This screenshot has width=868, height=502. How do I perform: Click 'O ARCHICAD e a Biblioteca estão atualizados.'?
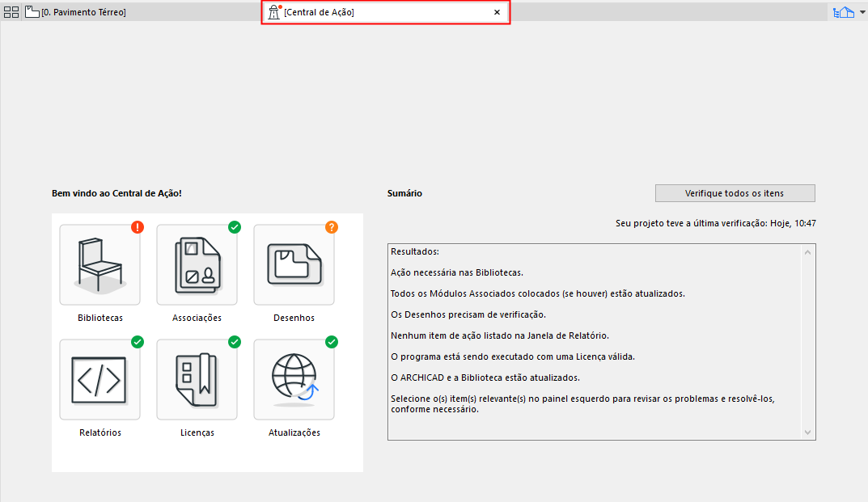click(485, 378)
